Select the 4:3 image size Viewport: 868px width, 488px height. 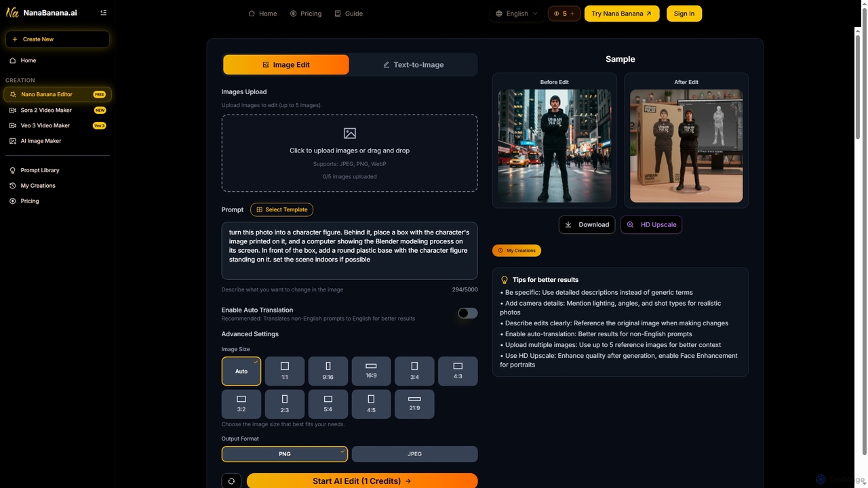458,371
